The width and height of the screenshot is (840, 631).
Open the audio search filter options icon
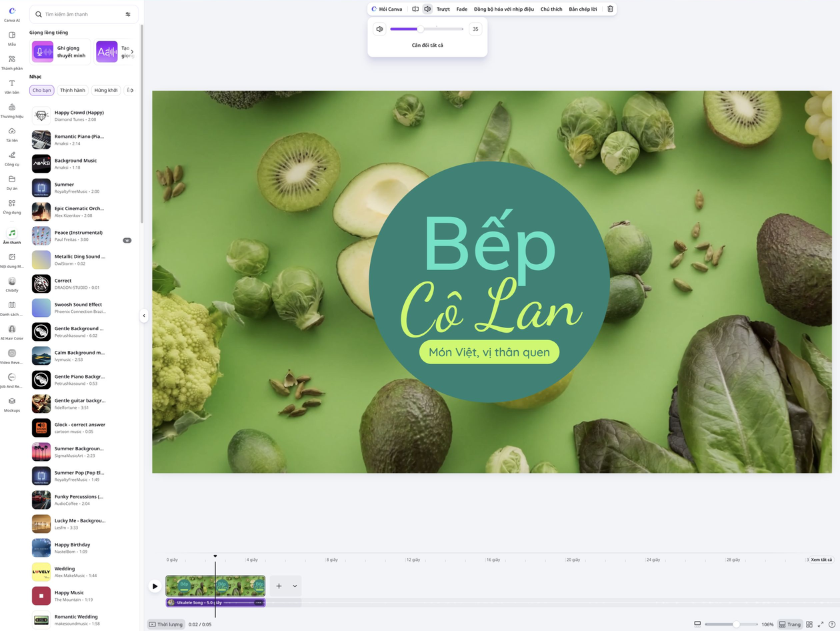128,14
